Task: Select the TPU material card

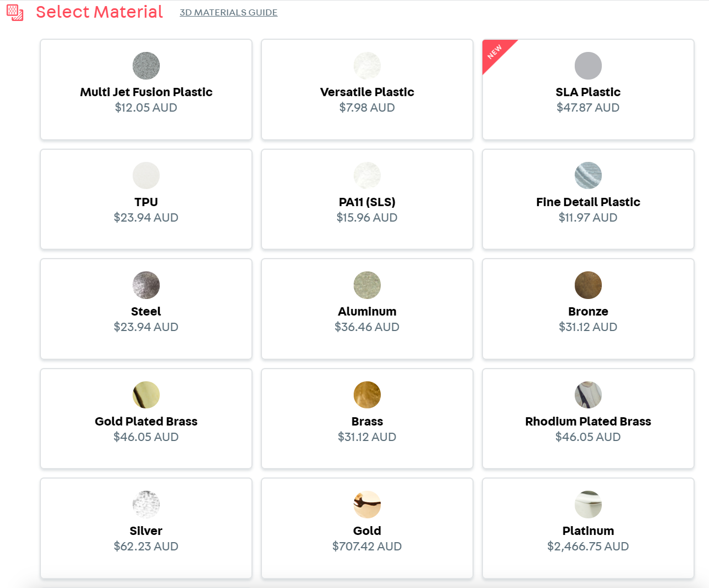Action: pyautogui.click(x=145, y=200)
